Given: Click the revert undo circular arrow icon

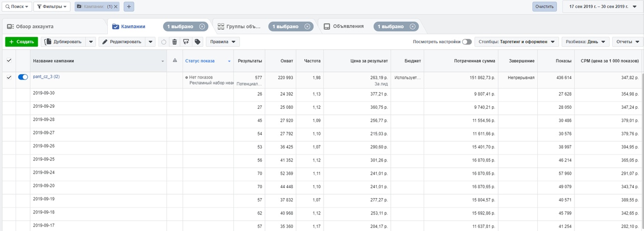Looking at the screenshot, I should (164, 42).
